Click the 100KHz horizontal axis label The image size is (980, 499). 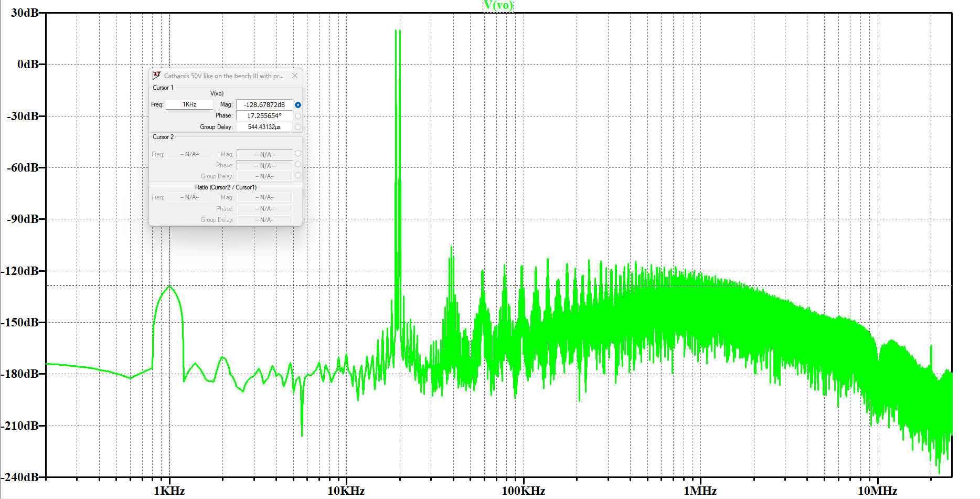523,491
